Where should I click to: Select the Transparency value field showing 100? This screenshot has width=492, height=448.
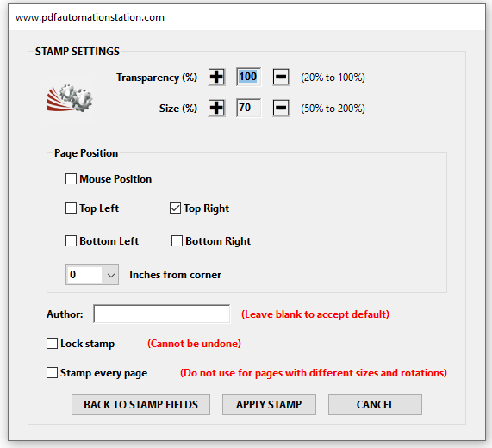[x=248, y=77]
